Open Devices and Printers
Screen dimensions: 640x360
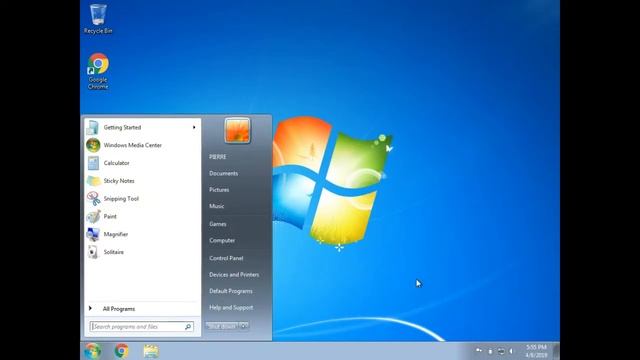coord(234,275)
